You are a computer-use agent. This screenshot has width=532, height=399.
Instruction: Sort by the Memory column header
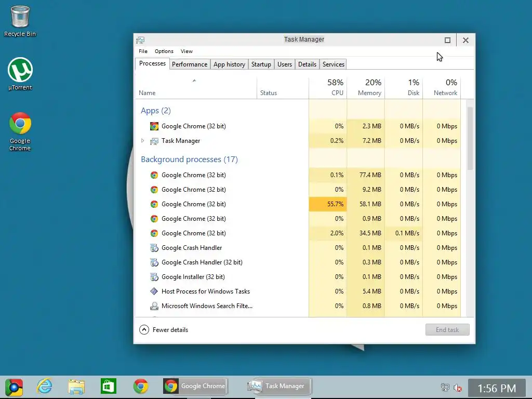pyautogui.click(x=366, y=87)
